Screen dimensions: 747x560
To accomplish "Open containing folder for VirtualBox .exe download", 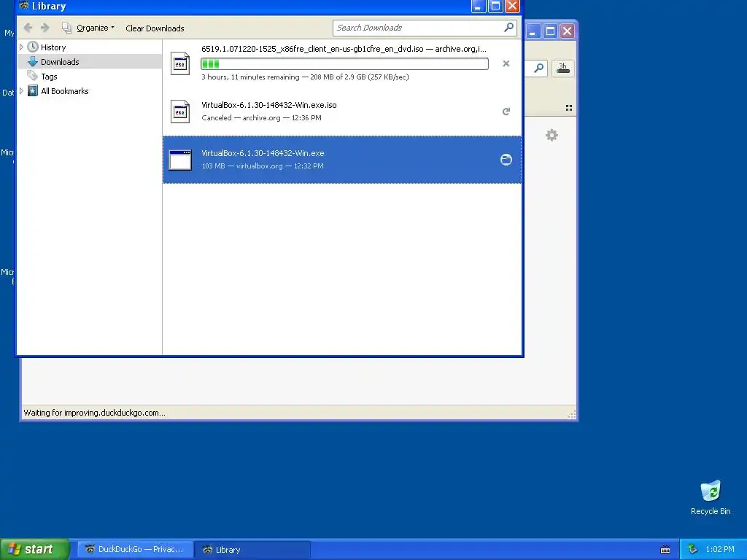I will tap(506, 160).
